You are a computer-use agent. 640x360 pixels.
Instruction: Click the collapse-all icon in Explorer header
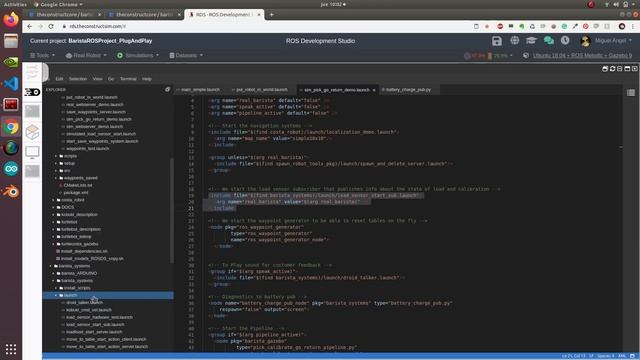coord(167,89)
